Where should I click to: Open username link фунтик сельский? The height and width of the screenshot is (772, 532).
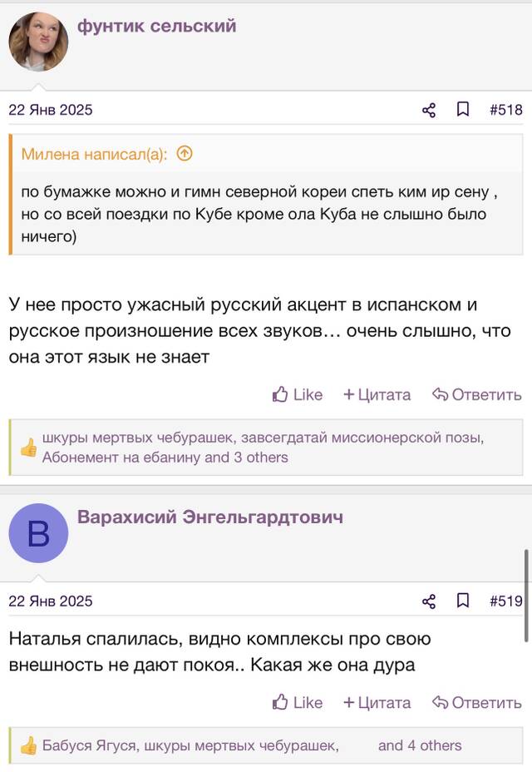156,26
